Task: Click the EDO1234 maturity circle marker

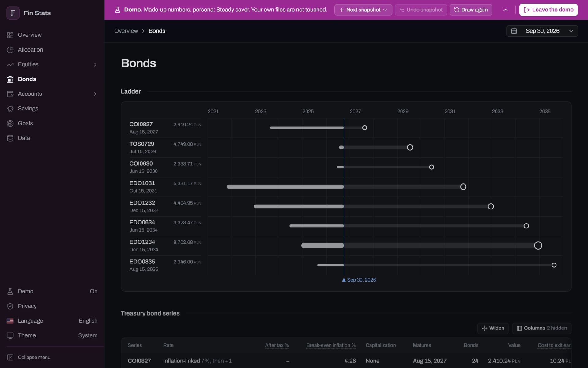Action: tap(538, 246)
